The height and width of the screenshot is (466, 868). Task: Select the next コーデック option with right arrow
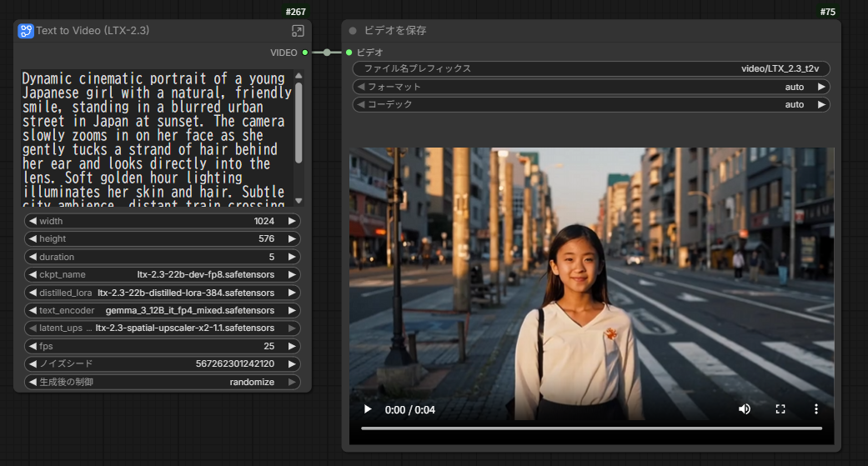820,105
